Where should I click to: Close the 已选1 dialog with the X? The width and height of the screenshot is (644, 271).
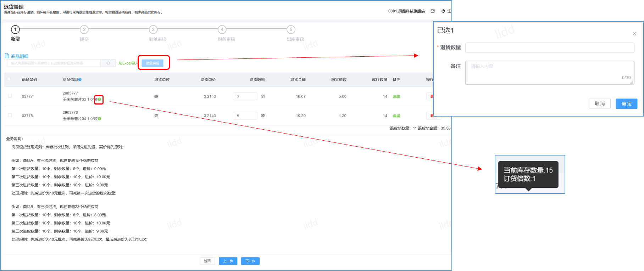tap(634, 34)
